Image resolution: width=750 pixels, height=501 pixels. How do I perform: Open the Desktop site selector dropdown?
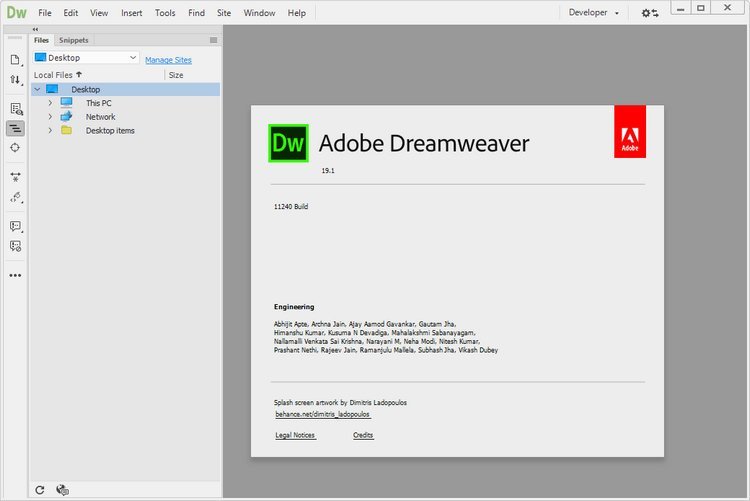[86, 57]
